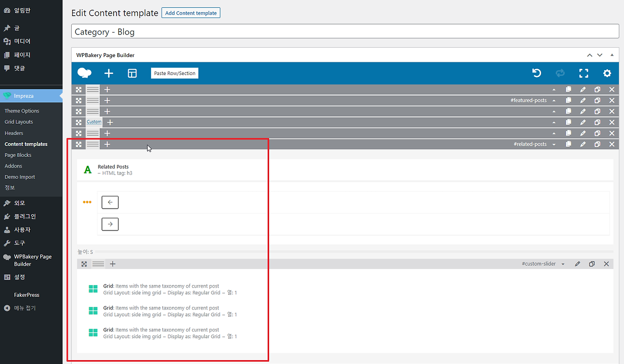The image size is (624, 364).
Task: Select the Related Posts heading element
Action: (345, 170)
